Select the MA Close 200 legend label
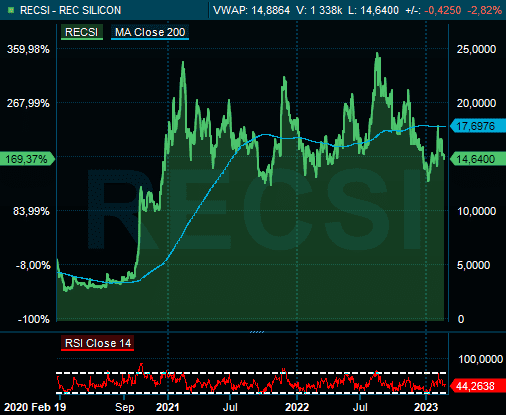Screen dimensions: 506x415 (150, 32)
